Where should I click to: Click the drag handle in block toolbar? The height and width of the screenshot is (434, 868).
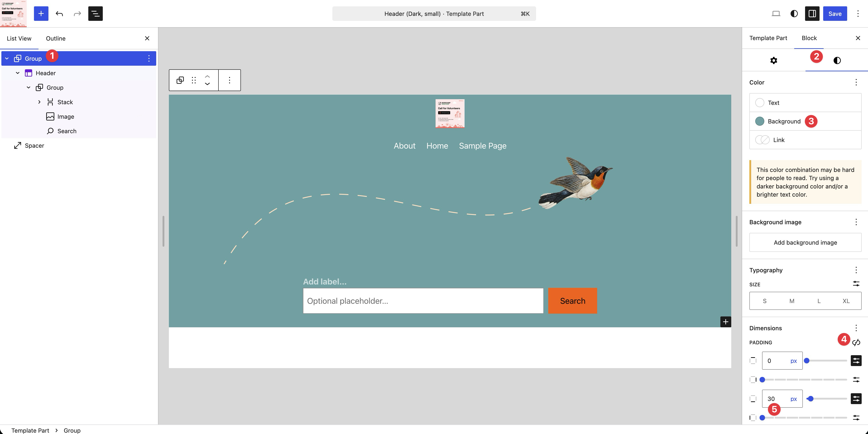tap(194, 80)
